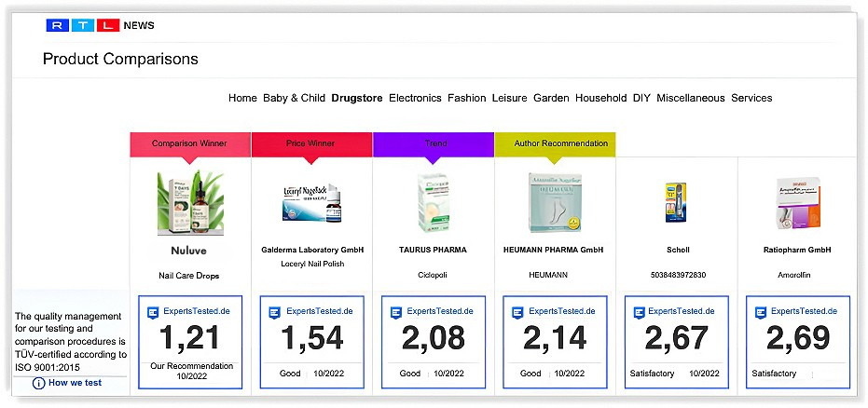Click ExpertsTested.de badge icon in Heumann card
The image size is (868, 408).
pyautogui.click(x=517, y=312)
